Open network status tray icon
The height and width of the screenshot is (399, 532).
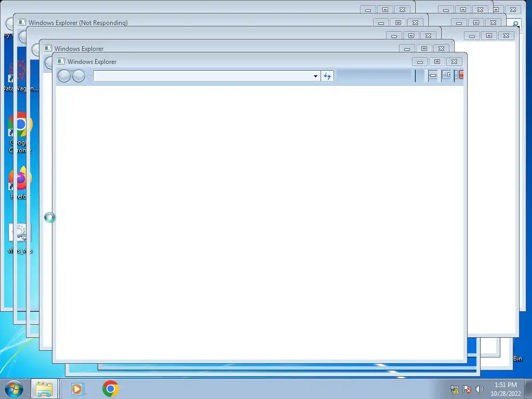pos(454,389)
